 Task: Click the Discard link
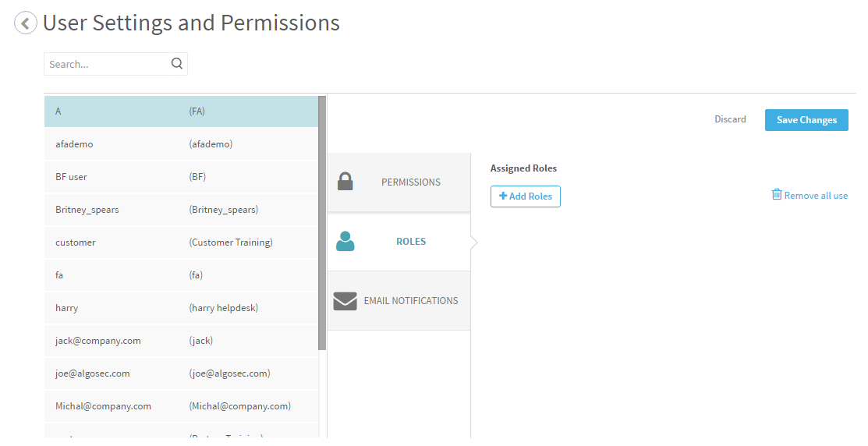click(x=730, y=119)
